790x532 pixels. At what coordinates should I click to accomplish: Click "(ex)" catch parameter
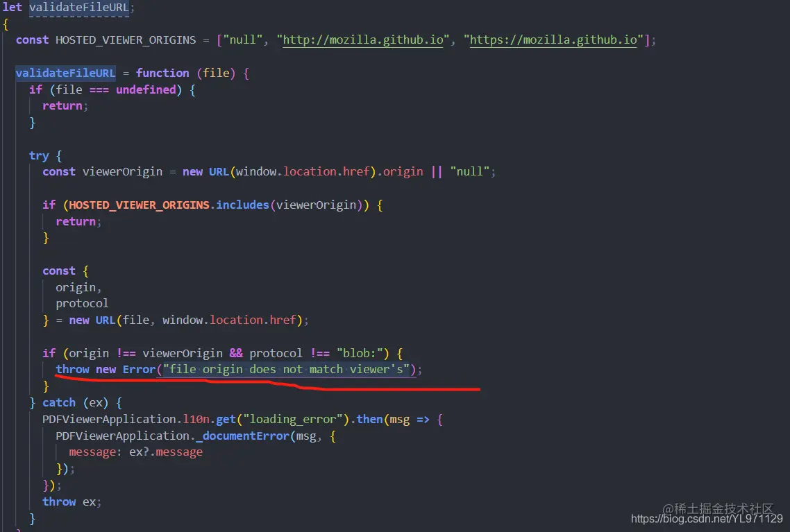coord(96,403)
